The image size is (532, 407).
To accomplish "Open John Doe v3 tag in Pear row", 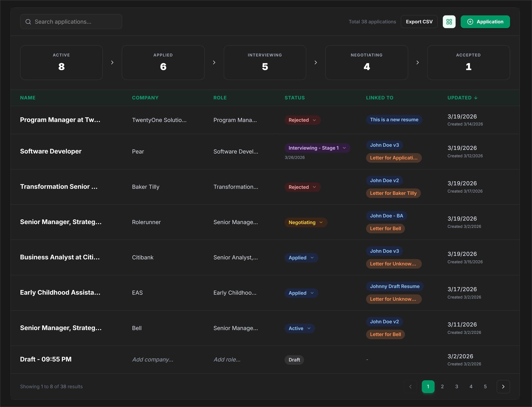I will click(384, 145).
